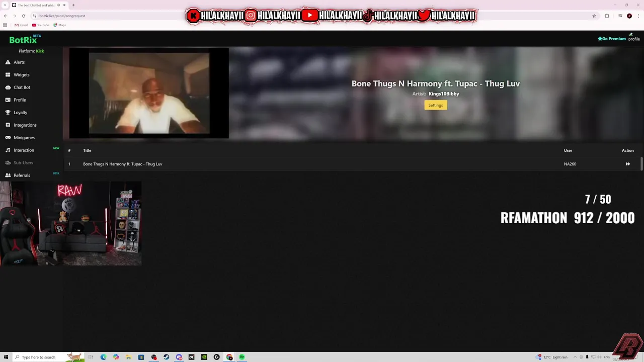Open the Windows Start menu

[x=6, y=357]
